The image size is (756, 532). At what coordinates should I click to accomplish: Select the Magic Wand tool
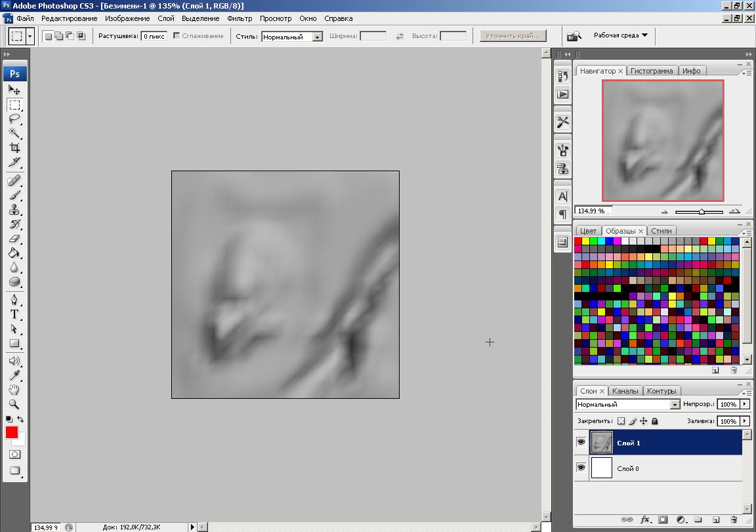click(14, 133)
